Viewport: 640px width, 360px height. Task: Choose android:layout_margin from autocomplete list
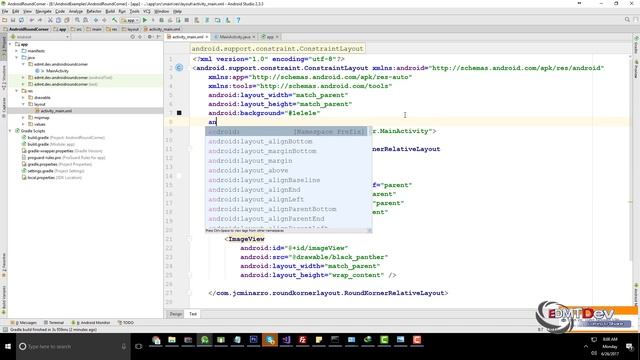click(x=288, y=160)
